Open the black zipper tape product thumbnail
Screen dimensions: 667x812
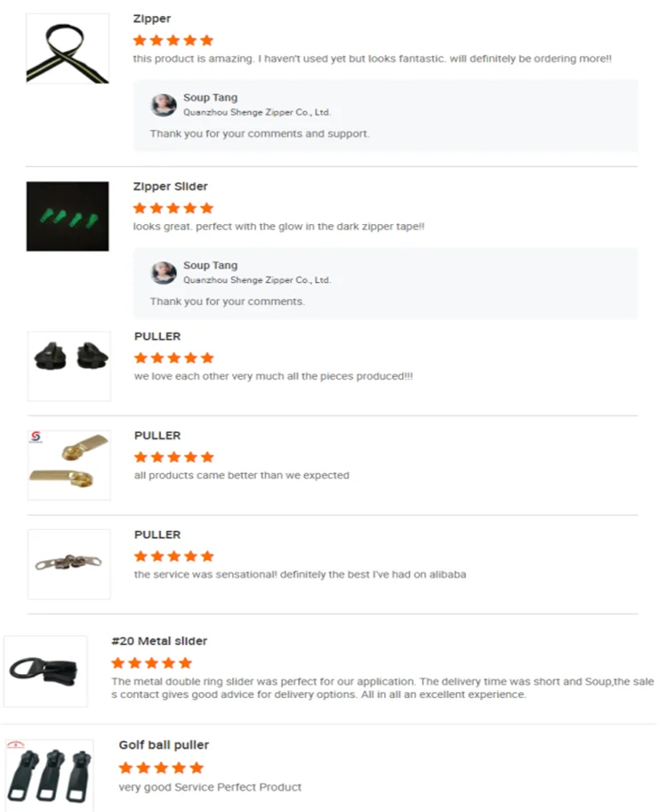pos(68,49)
